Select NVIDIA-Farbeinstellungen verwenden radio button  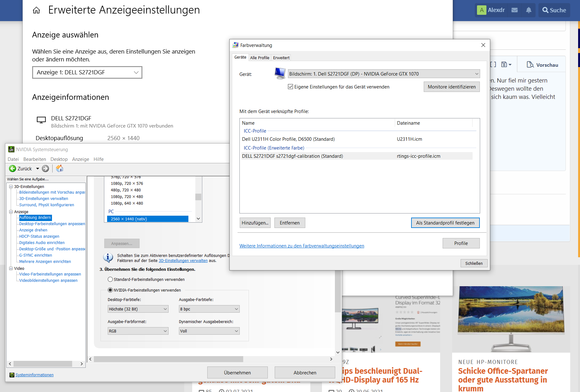click(110, 290)
